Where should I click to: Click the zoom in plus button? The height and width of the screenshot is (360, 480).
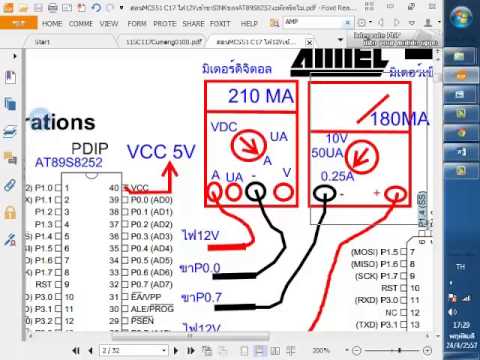pyautogui.click(x=427, y=351)
